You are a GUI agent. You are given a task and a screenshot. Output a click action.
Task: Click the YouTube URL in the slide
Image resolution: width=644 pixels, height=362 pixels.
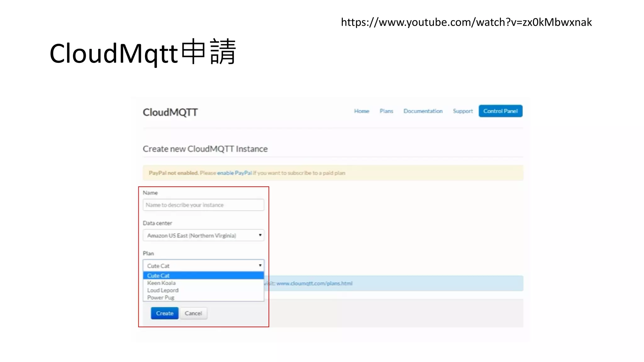(466, 22)
